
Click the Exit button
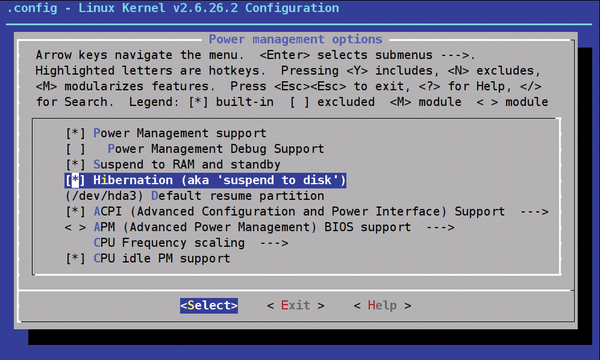[x=295, y=305]
